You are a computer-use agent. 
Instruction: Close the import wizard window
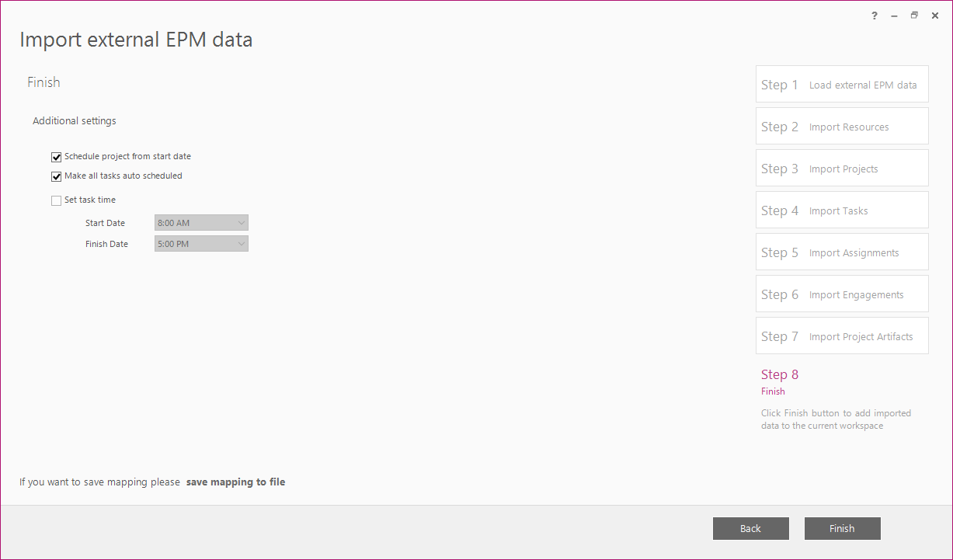[935, 16]
